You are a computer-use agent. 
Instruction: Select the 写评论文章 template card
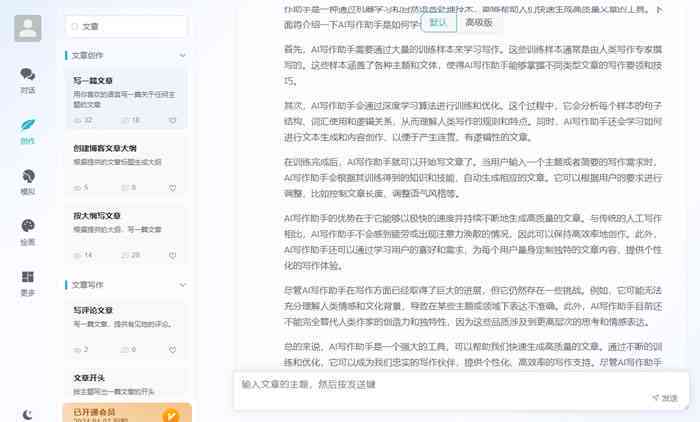click(126, 329)
